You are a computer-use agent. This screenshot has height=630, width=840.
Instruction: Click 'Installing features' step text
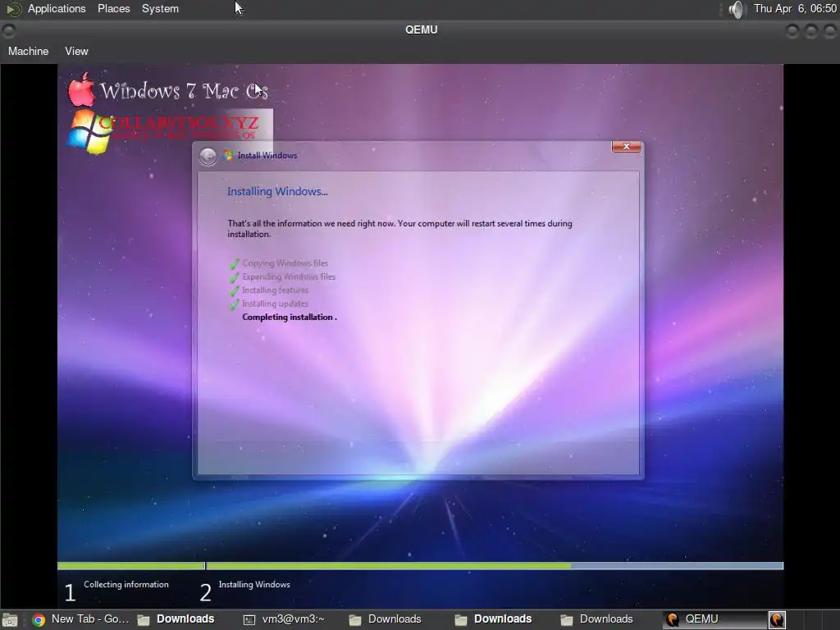point(276,290)
